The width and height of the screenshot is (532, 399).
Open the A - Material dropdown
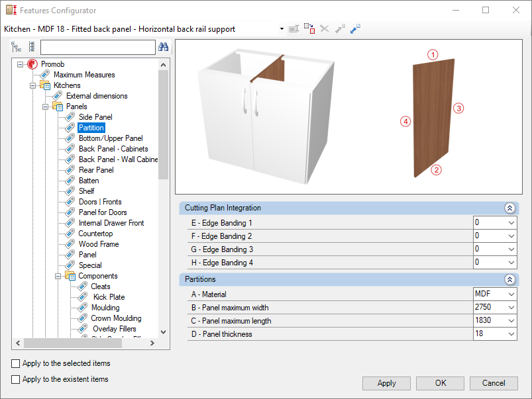pyautogui.click(x=511, y=294)
